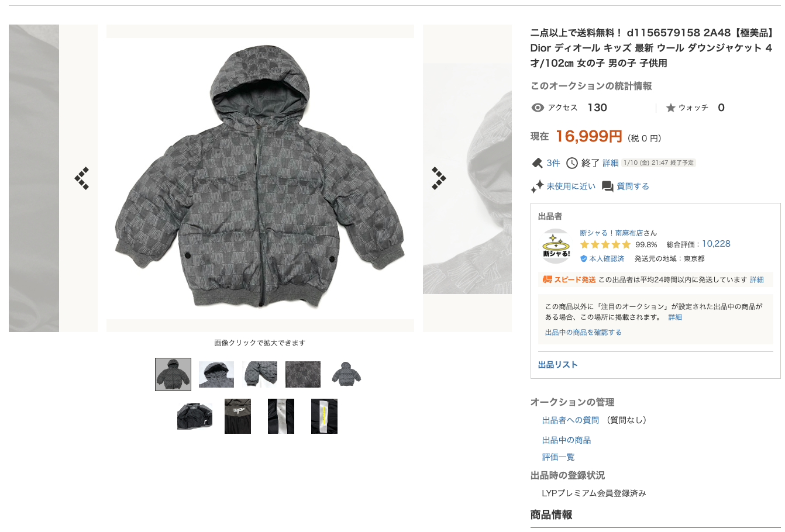Open the 出品リスト link

(x=558, y=365)
